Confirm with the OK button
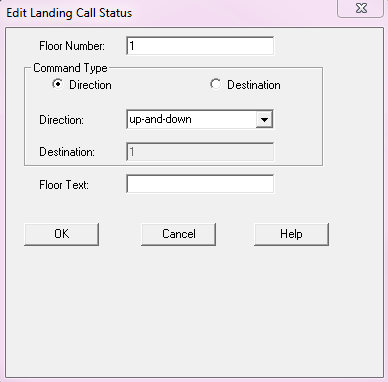The image size is (388, 382). (x=62, y=234)
